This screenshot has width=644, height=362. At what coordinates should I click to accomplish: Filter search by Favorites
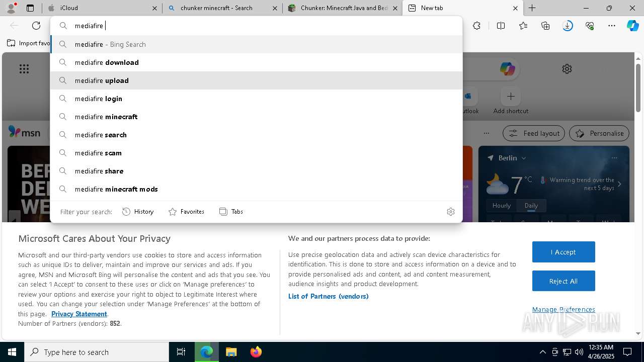point(186,212)
